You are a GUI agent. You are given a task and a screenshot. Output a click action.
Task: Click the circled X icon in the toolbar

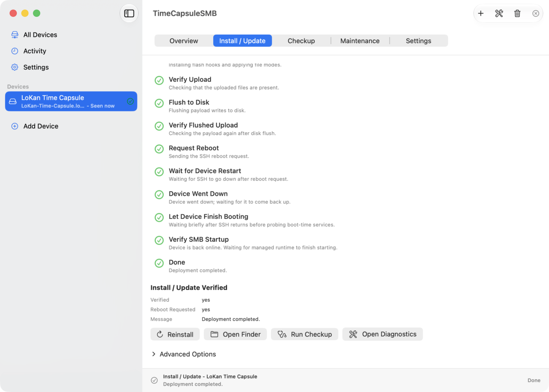pos(536,13)
